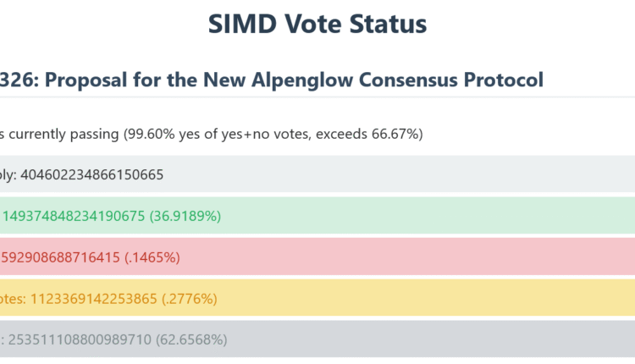Image resolution: width=635 pixels, height=364 pixels.
Task: Click the 99.60% yes figure
Action: 146,134
